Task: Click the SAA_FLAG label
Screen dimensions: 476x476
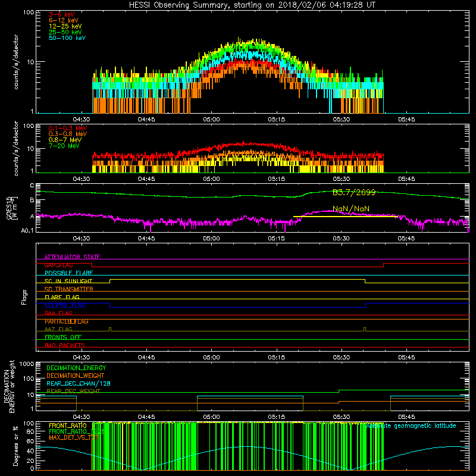Action: pos(58,313)
